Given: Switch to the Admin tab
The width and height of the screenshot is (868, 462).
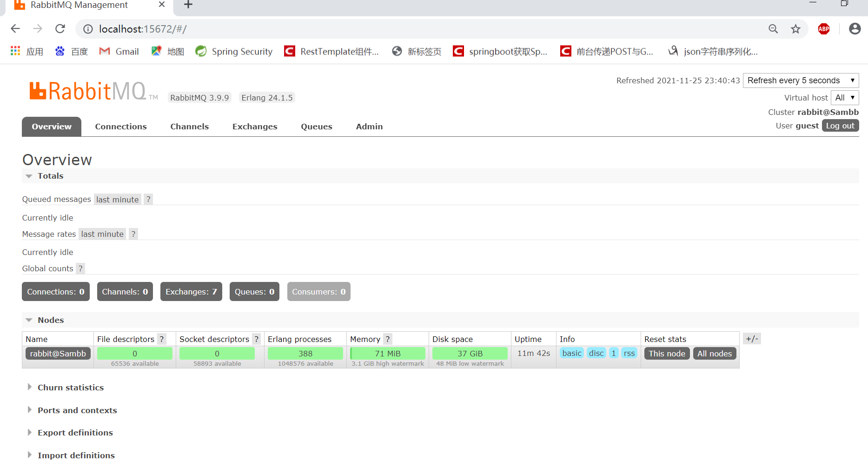Looking at the screenshot, I should tap(370, 127).
